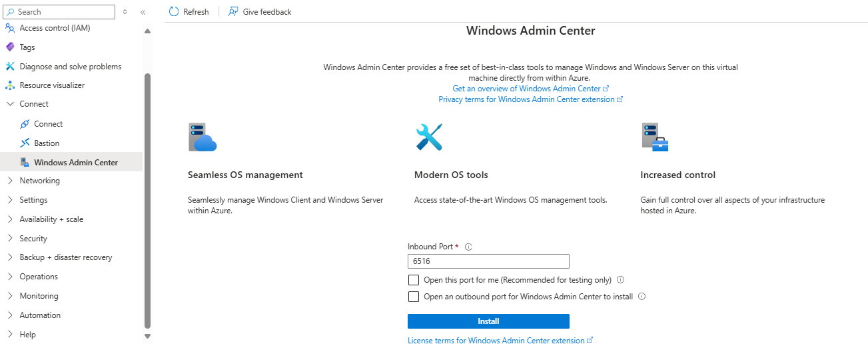Click the purple Tags icon

click(10, 47)
